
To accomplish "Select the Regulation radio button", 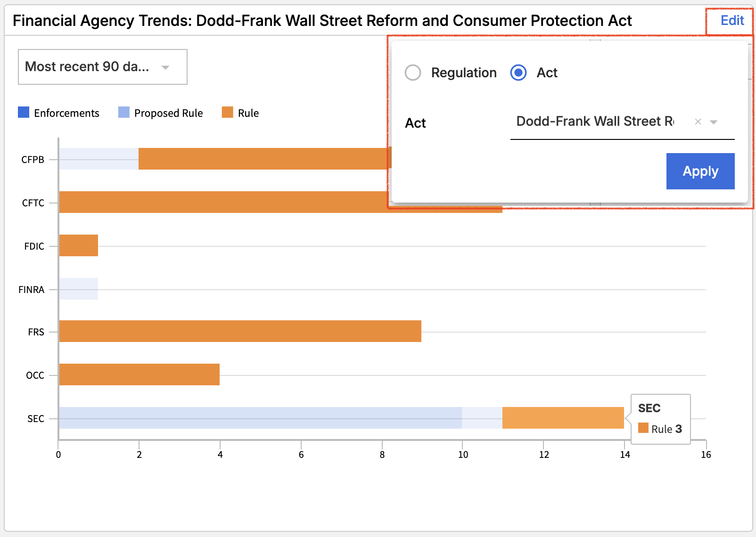I will [x=413, y=73].
